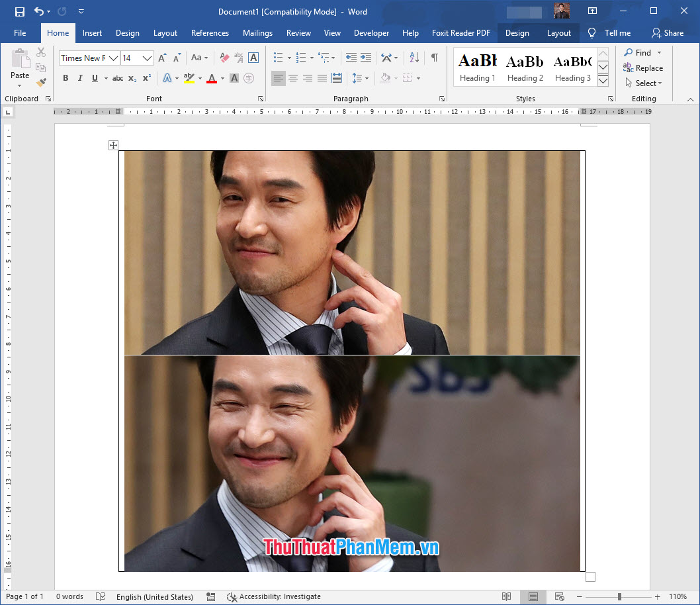Screen dimensions: 700x605
Task: Click the Replace button in Editing group
Action: click(643, 68)
